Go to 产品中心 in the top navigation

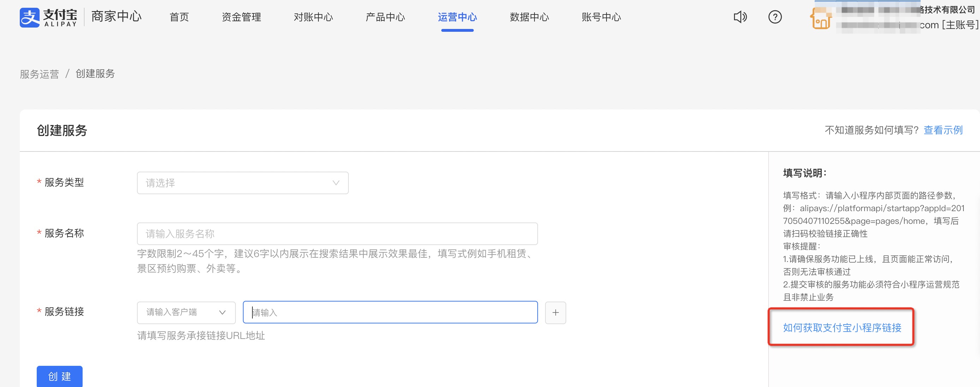click(385, 17)
